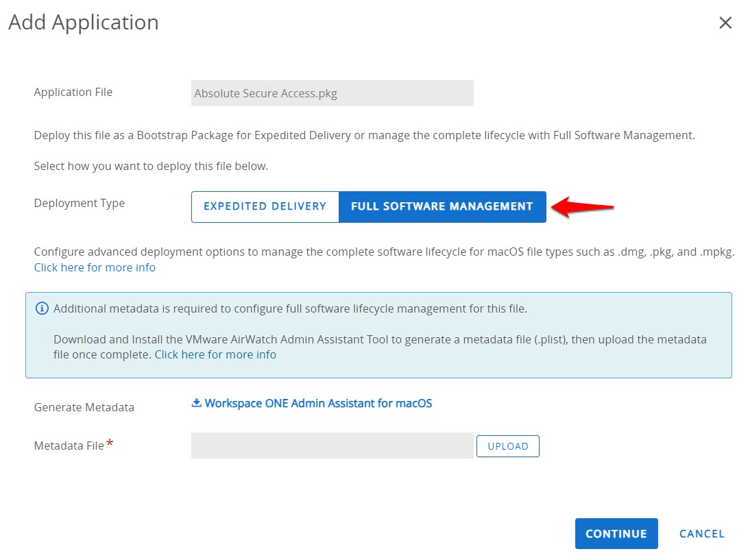
Task: Click the red required asterisk next to Metadata File
Action: click(x=110, y=445)
